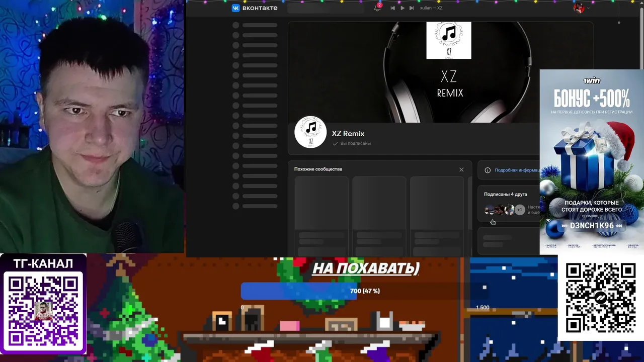Open the first subscribed friend's avatar
644x362 pixels.
coord(489,210)
